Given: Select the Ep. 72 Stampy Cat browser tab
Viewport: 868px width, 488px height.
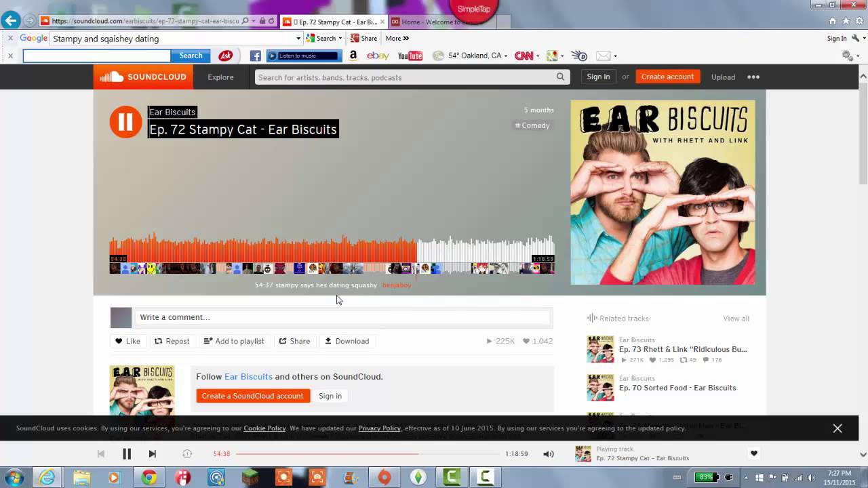Looking at the screenshot, I should point(332,22).
